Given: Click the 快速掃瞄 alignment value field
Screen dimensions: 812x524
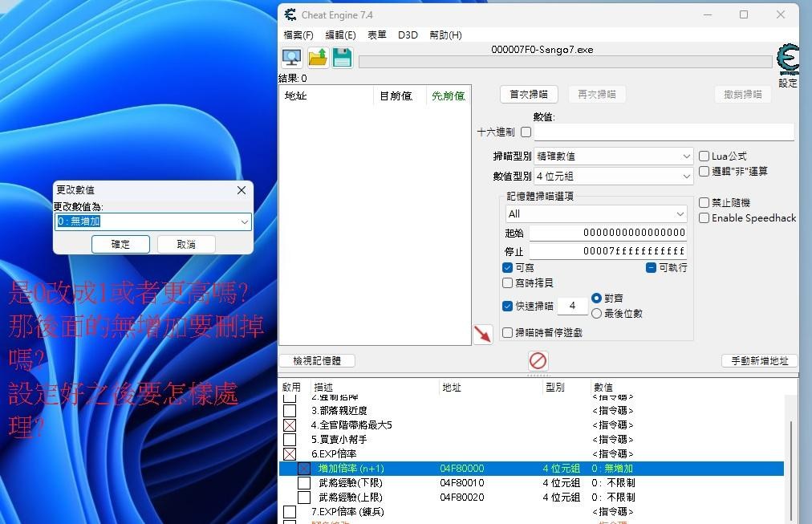Looking at the screenshot, I should click(572, 306).
